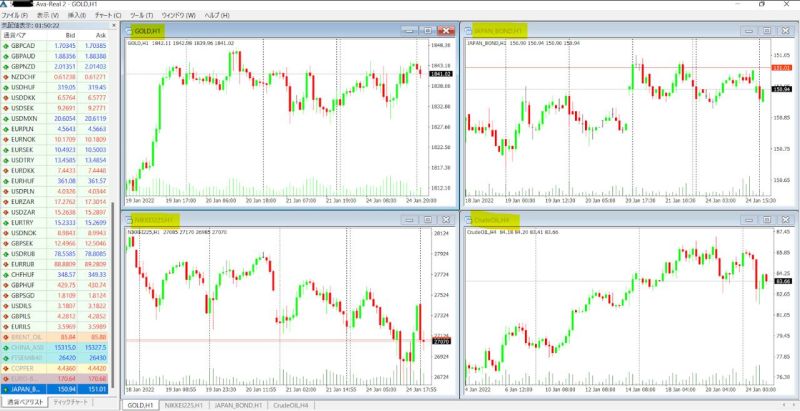Switch to NIKKEI225,H1 bottom chart tab
The width and height of the screenshot is (800, 411).
(x=184, y=405)
